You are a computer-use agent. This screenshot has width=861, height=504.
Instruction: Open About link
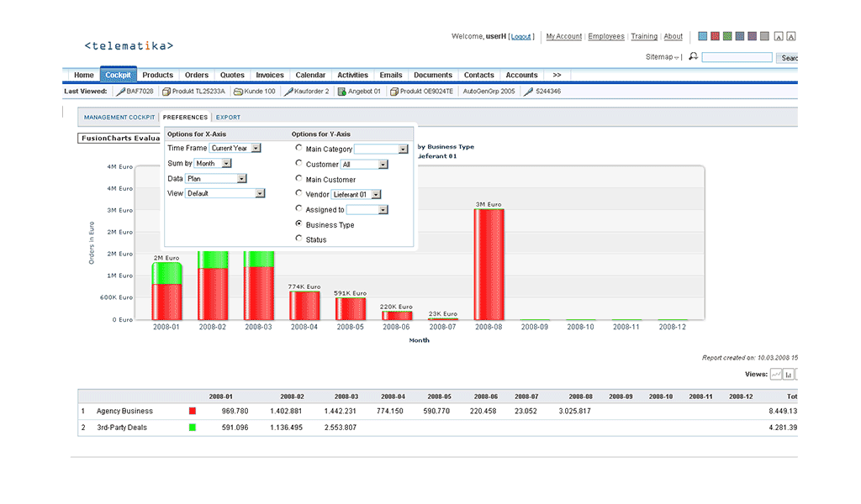[x=673, y=36]
